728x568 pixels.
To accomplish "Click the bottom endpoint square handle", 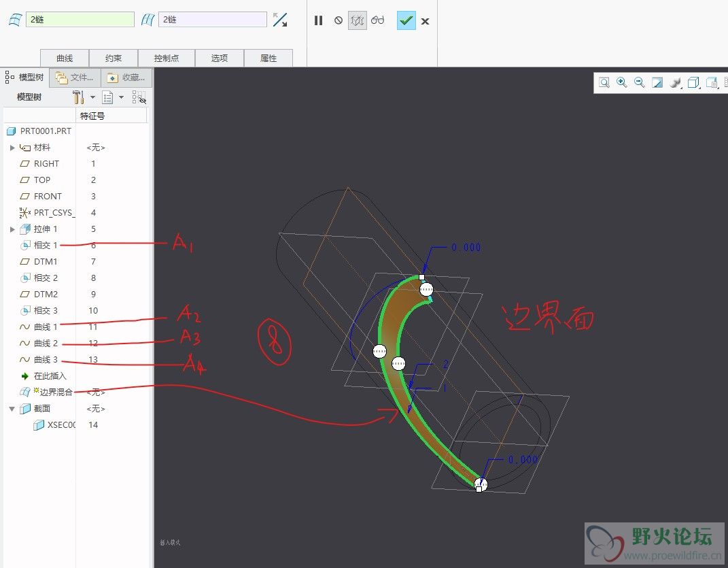I will click(x=479, y=489).
